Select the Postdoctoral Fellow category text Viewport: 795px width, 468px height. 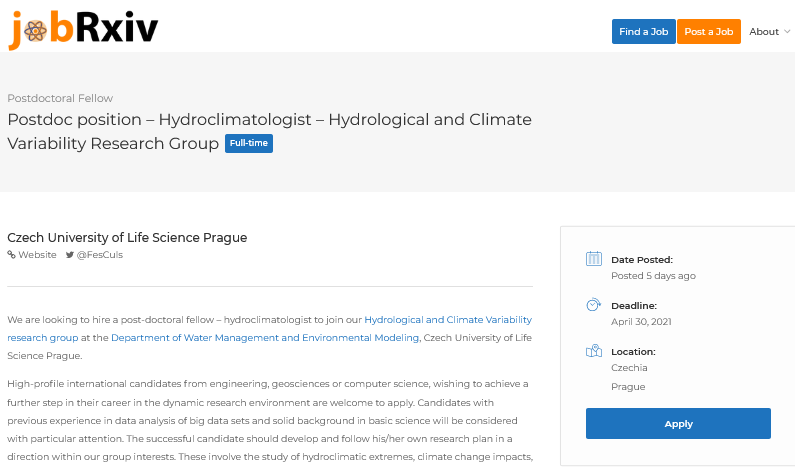point(60,98)
